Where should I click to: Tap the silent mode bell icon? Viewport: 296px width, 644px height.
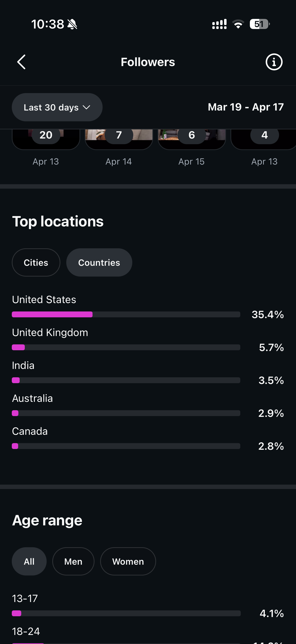pyautogui.click(x=72, y=25)
